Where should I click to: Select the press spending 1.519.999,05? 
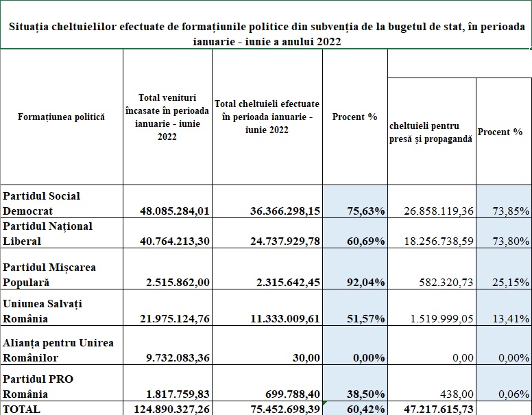point(432,308)
